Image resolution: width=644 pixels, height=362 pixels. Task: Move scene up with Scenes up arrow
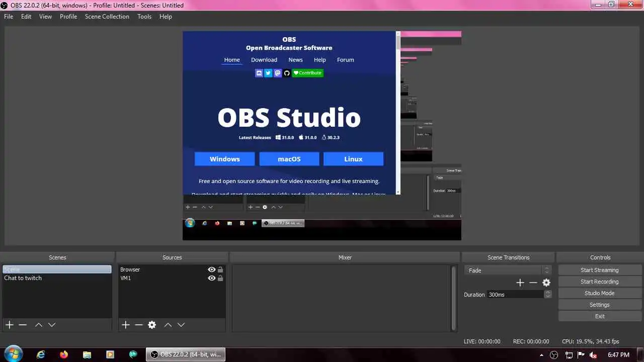click(x=39, y=325)
